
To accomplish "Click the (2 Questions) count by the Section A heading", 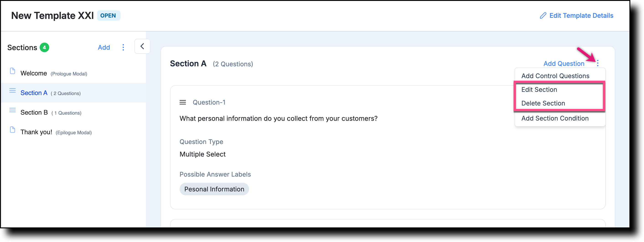I will 233,64.
